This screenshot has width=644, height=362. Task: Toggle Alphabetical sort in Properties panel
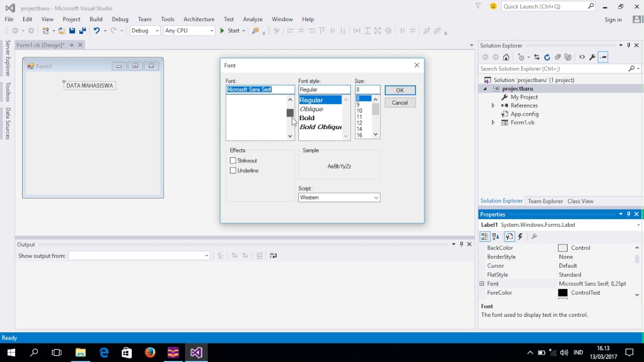(x=496, y=236)
